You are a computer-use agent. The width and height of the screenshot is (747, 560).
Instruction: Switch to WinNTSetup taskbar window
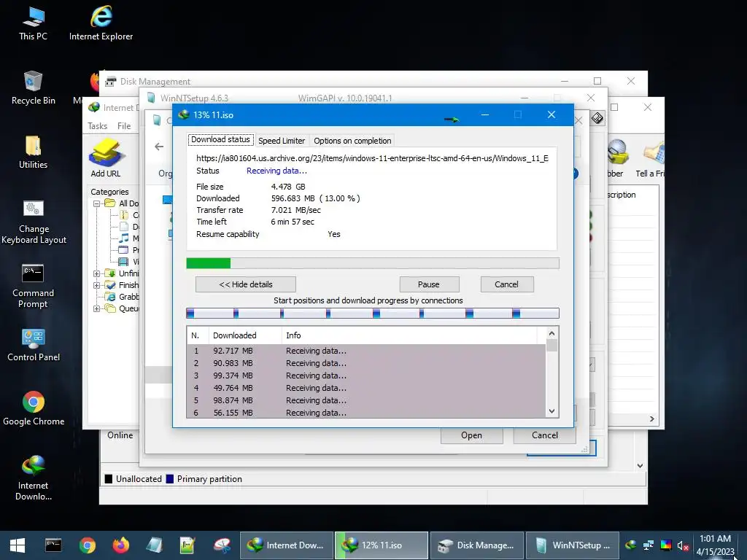572,545
